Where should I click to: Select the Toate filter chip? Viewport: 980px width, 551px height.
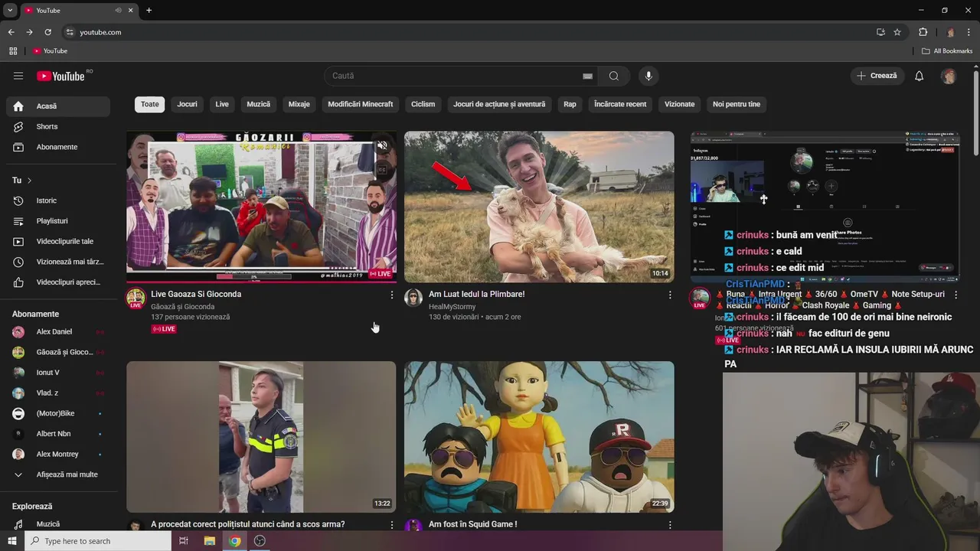point(150,104)
